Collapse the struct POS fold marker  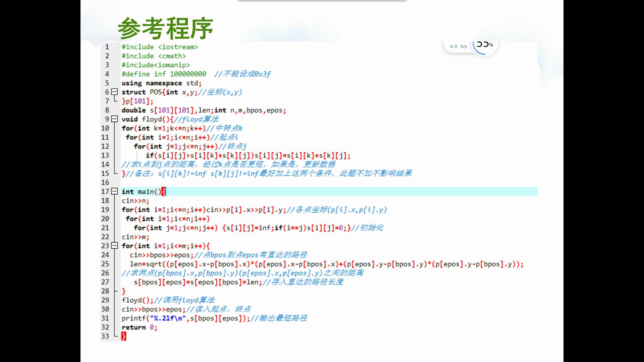pyautogui.click(x=114, y=92)
